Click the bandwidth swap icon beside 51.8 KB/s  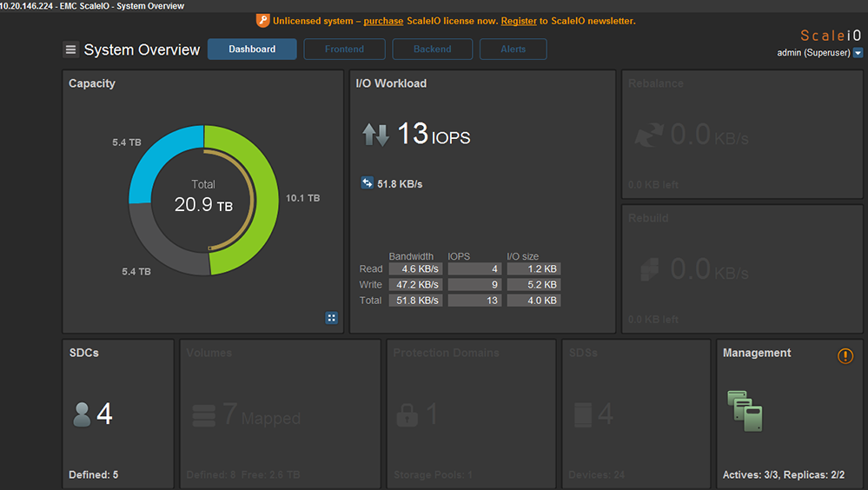click(x=367, y=182)
